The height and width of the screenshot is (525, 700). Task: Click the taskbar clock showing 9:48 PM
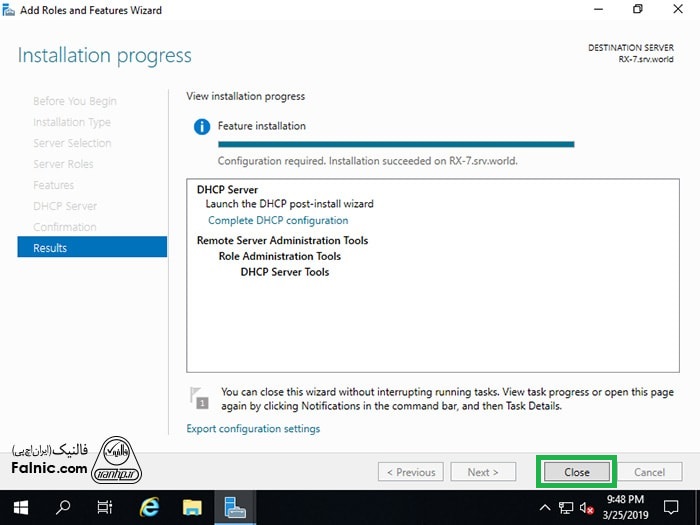pos(626,507)
